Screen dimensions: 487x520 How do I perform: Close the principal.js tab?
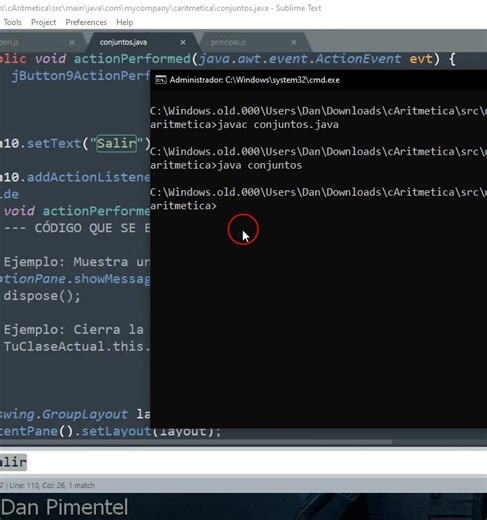tap(294, 42)
